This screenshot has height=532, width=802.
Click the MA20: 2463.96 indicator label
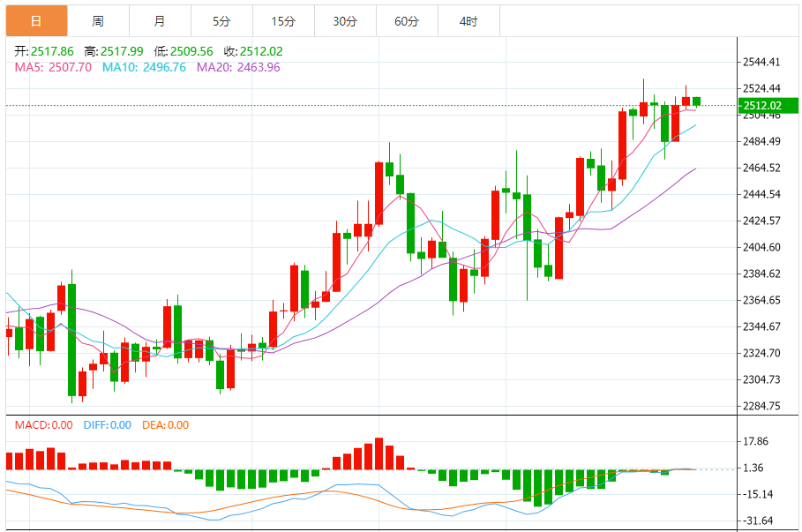click(x=238, y=67)
